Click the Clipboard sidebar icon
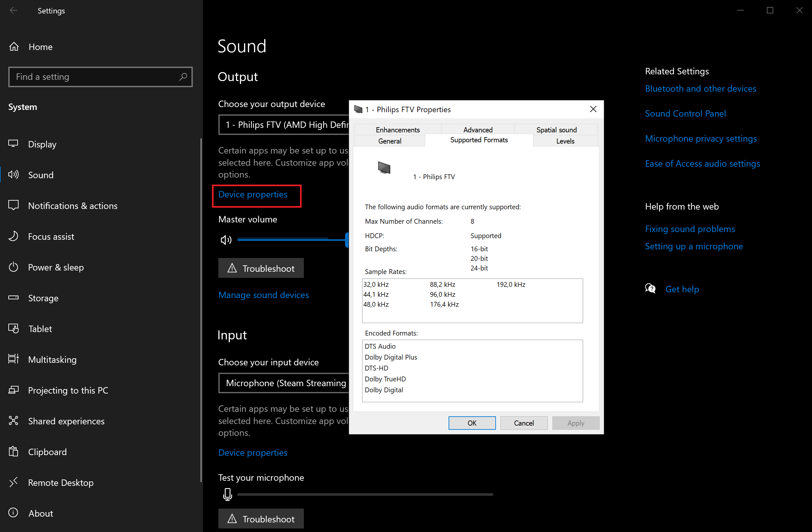This screenshot has height=532, width=812. tap(13, 452)
